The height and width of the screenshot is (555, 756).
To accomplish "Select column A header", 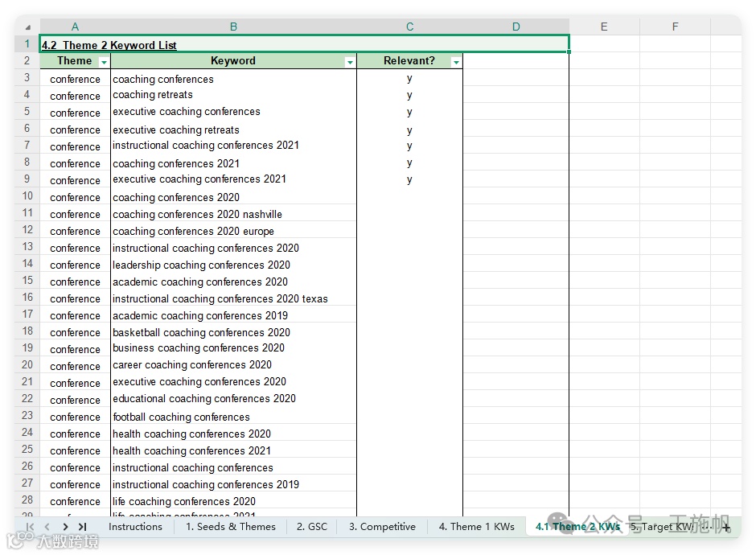I will (x=76, y=27).
